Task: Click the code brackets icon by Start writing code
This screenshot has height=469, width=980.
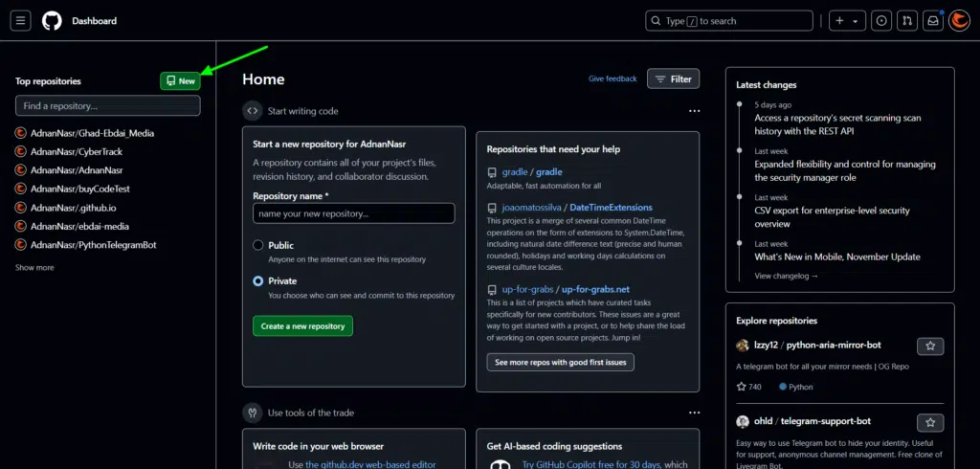Action: click(x=253, y=111)
